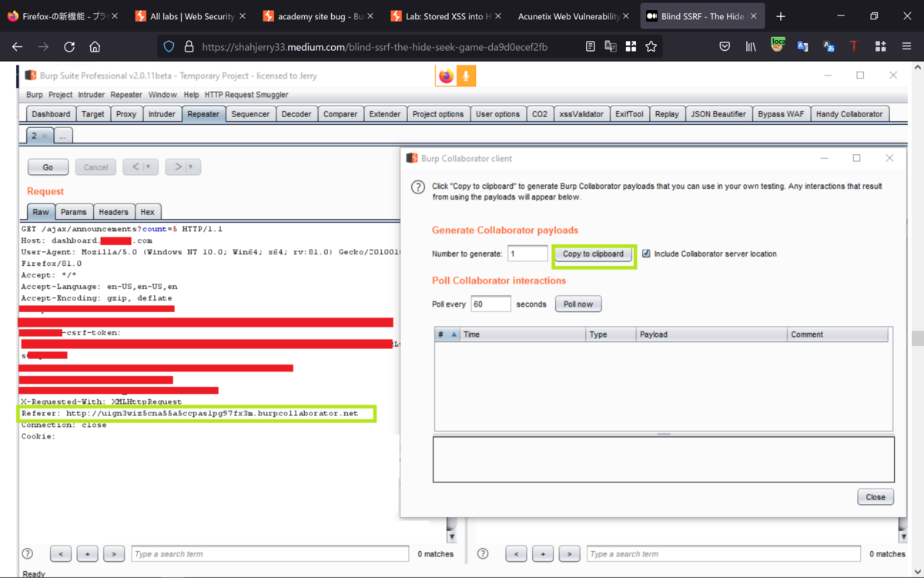The height and width of the screenshot is (578, 924).
Task: Open help icon in Collaborator client
Action: [x=418, y=187]
